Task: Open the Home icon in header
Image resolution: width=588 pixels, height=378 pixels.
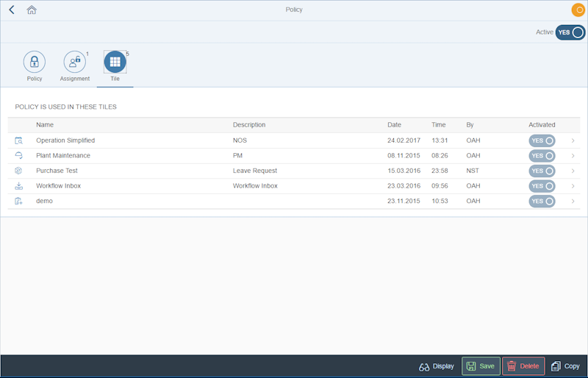Action: point(32,10)
